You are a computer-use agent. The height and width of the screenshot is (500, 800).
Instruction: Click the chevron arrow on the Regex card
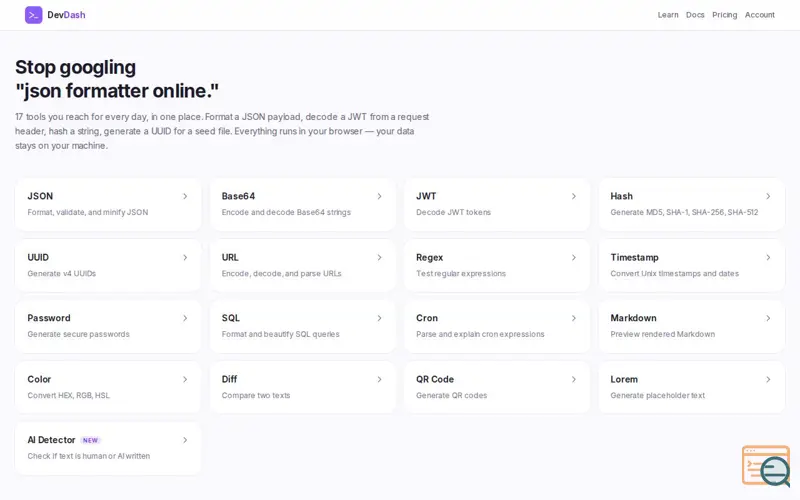click(x=574, y=258)
